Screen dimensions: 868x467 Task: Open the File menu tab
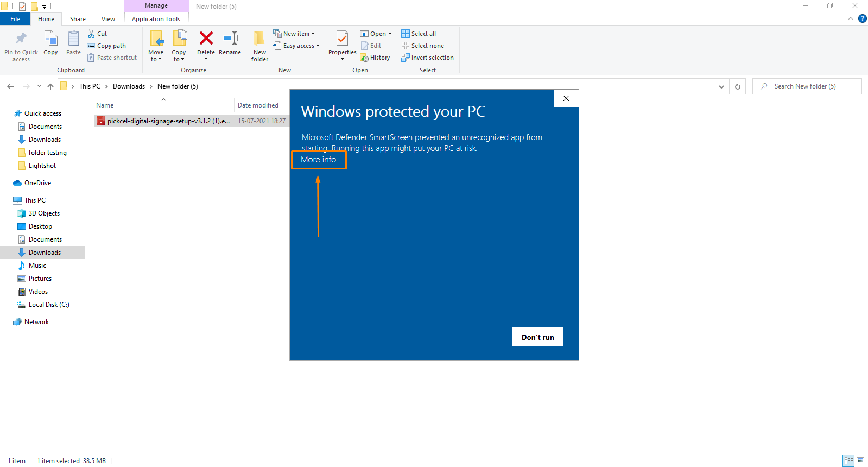(15, 19)
